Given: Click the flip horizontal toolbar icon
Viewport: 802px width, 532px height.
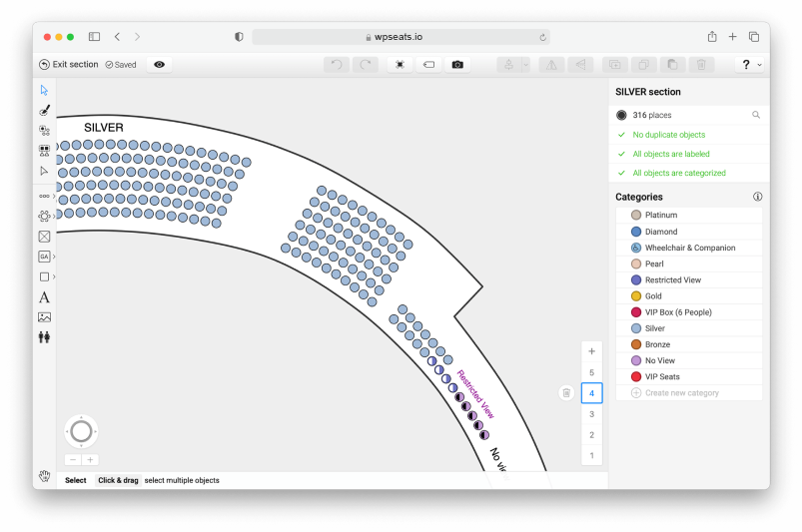Looking at the screenshot, I should tap(551, 65).
